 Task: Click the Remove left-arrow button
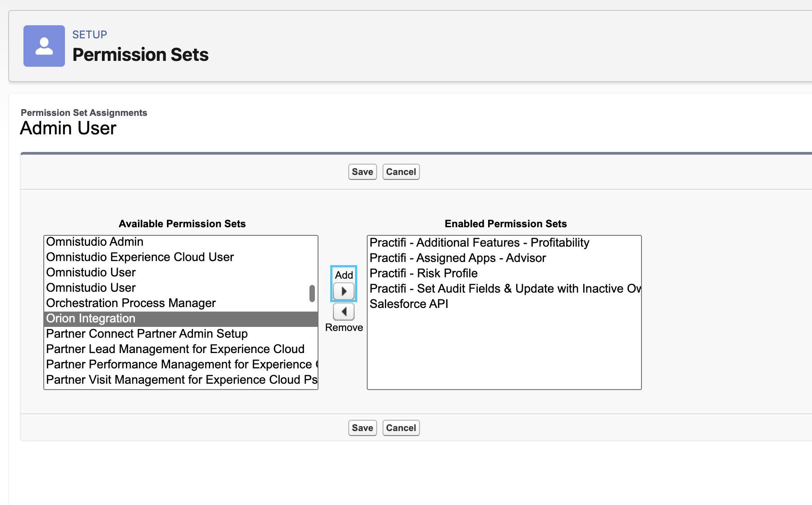click(x=344, y=312)
